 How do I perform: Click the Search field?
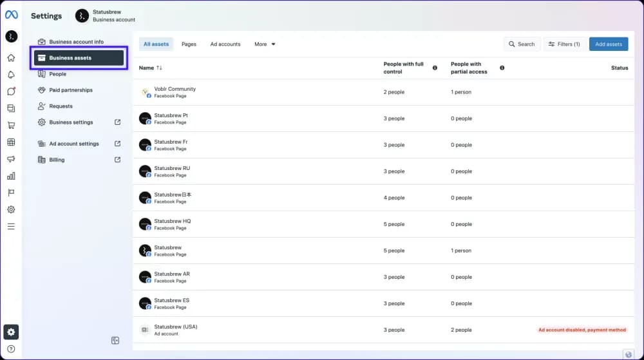(x=522, y=44)
